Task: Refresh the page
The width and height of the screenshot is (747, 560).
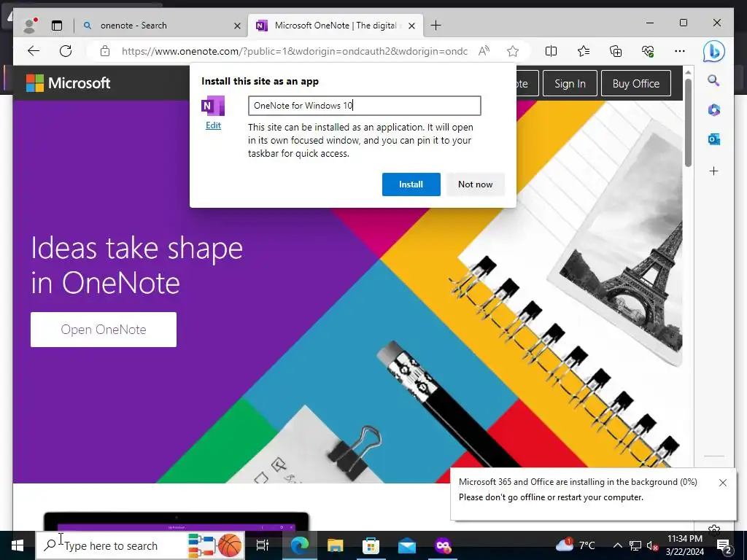Action: pyautogui.click(x=66, y=51)
